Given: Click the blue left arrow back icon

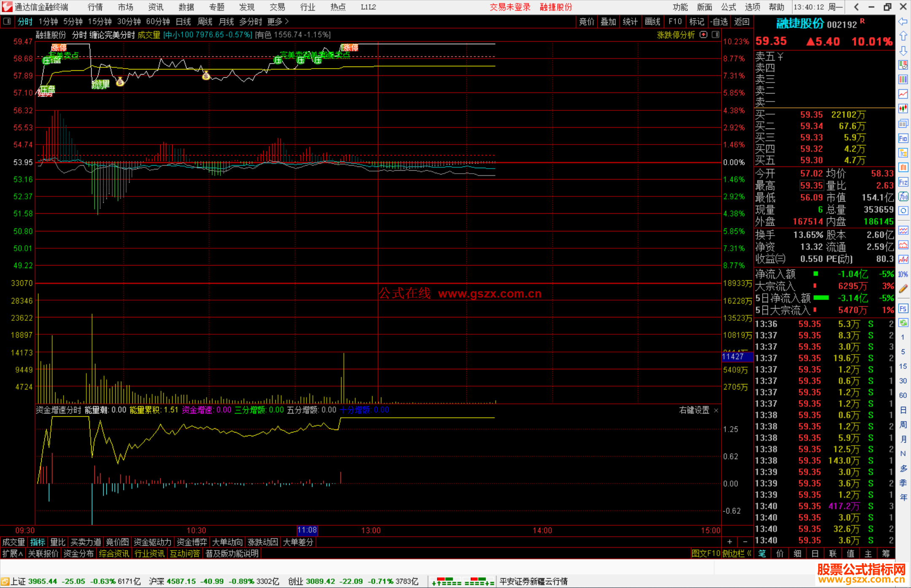Looking at the screenshot, I should 903,21.
